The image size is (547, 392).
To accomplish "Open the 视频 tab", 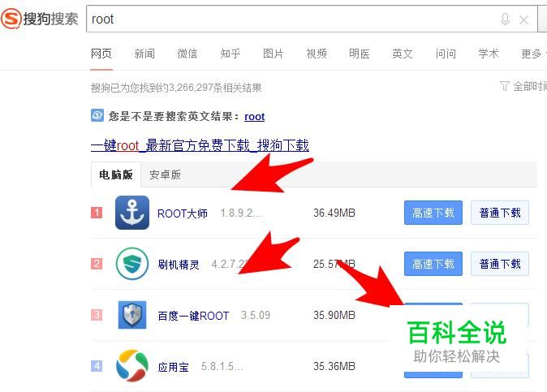I will [317, 54].
